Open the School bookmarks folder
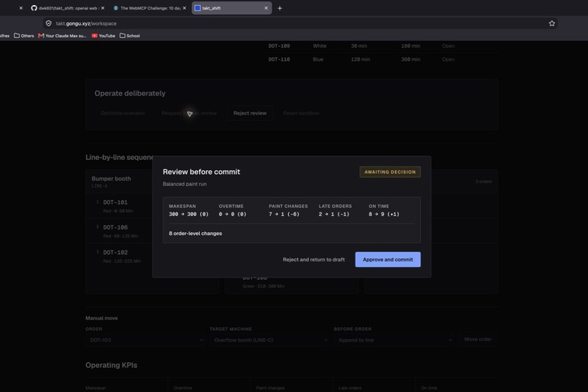The image size is (588, 392). tap(130, 36)
